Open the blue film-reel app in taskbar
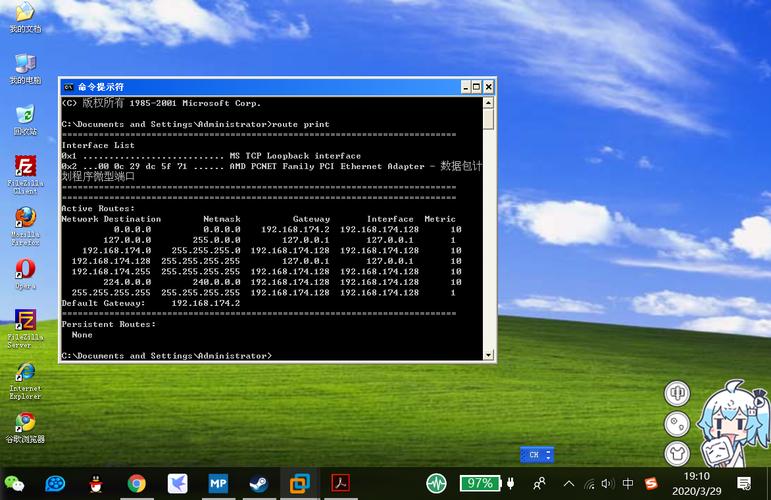This screenshot has height=500, width=771. 55,484
